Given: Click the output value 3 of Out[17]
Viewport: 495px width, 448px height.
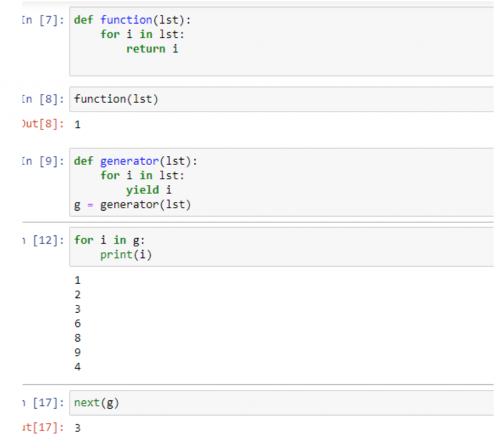Looking at the screenshot, I should (78, 428).
